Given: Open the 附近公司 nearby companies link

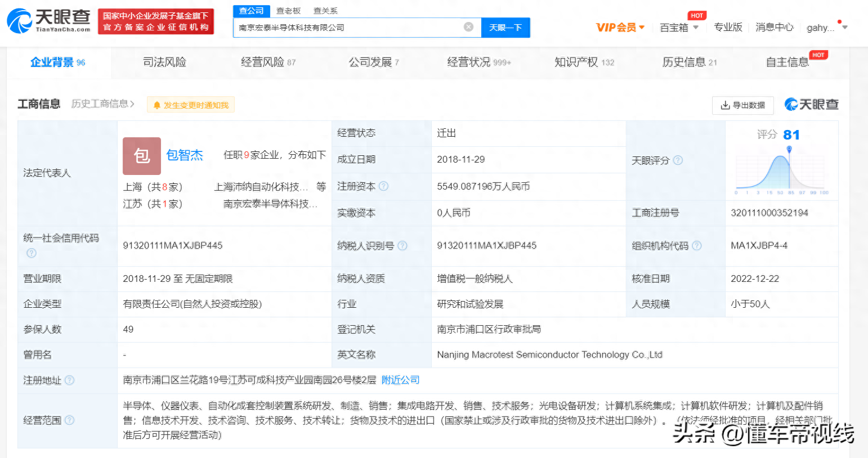Looking at the screenshot, I should (x=401, y=380).
